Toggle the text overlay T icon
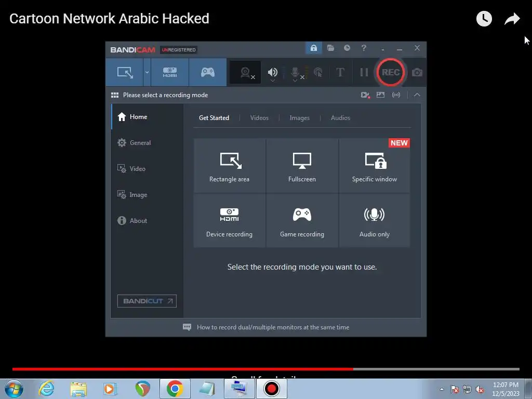This screenshot has width=532, height=399. coord(340,72)
